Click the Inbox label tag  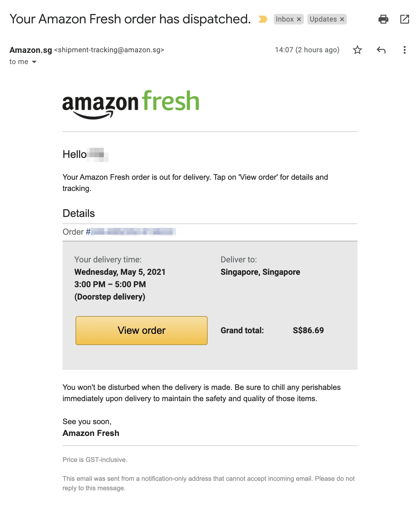tap(284, 19)
